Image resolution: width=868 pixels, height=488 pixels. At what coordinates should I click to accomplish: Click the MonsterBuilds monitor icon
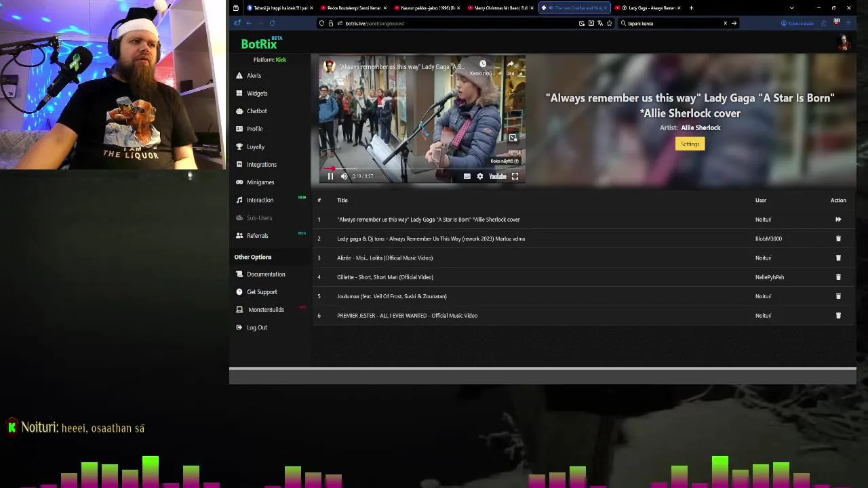click(x=239, y=310)
